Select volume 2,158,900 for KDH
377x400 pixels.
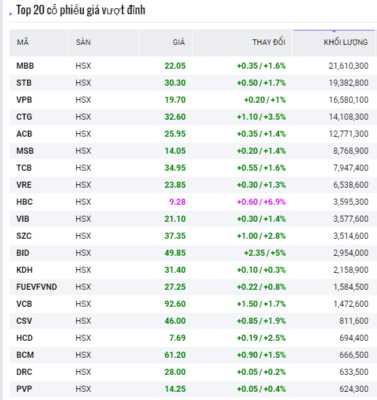tap(351, 270)
